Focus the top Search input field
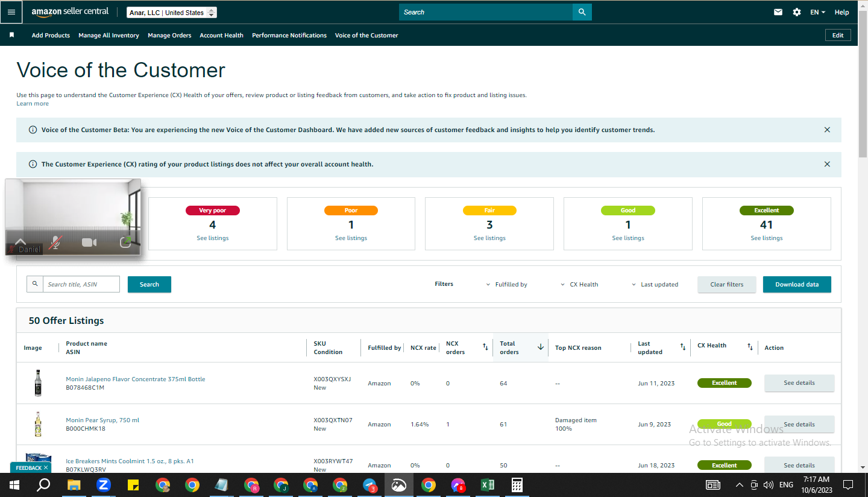 click(486, 12)
